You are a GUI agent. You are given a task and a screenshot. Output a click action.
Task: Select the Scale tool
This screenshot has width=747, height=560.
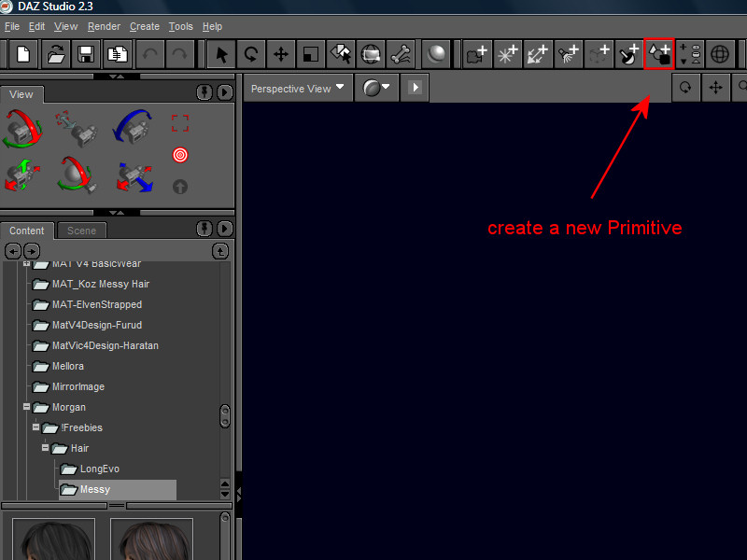[x=311, y=54]
